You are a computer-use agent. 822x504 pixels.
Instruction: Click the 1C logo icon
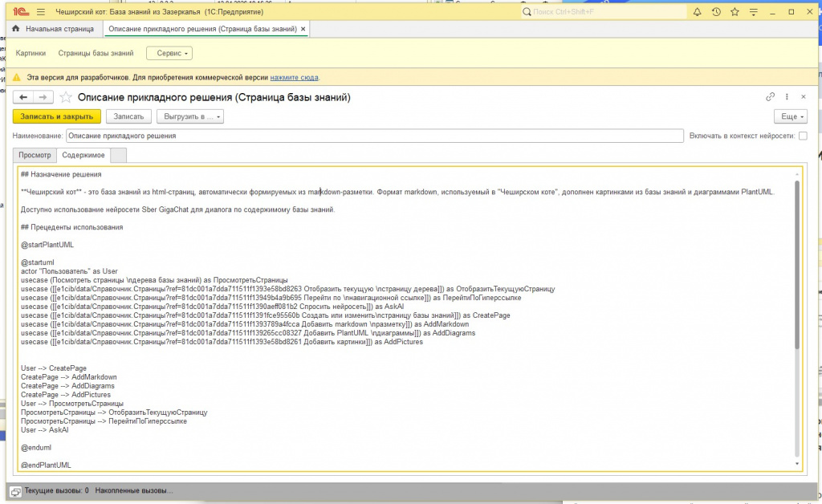tap(20, 11)
